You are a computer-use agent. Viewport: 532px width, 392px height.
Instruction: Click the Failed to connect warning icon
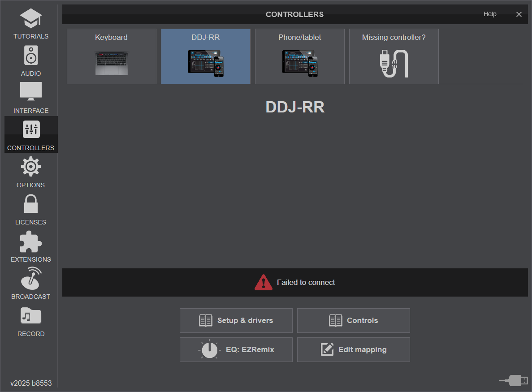[x=264, y=283]
